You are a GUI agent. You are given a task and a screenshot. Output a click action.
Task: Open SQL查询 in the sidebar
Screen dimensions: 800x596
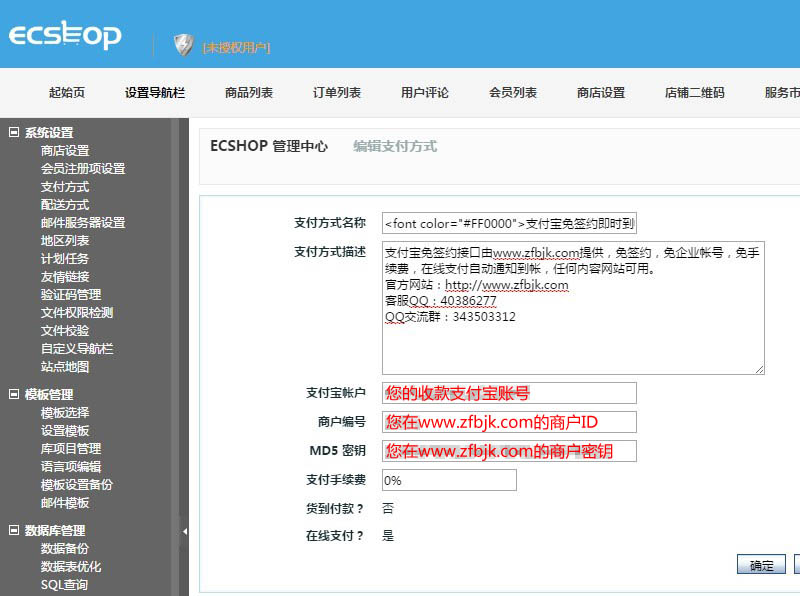point(64,585)
